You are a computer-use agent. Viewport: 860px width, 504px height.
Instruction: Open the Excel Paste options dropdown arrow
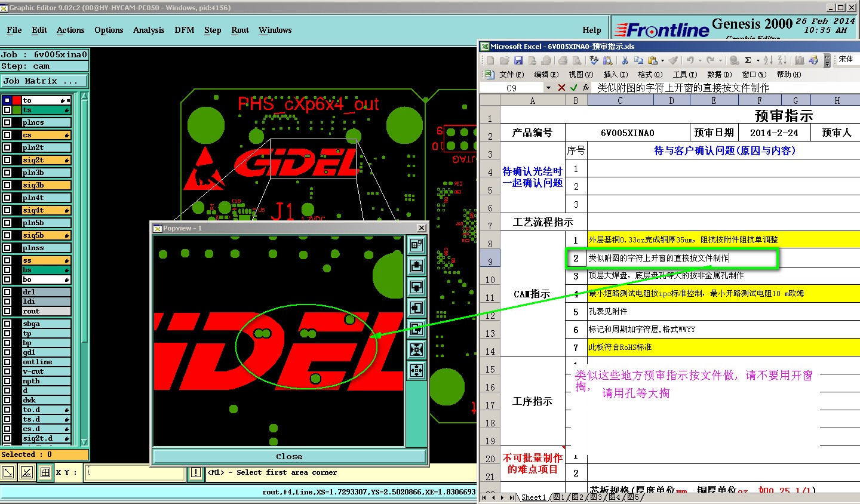(x=662, y=60)
